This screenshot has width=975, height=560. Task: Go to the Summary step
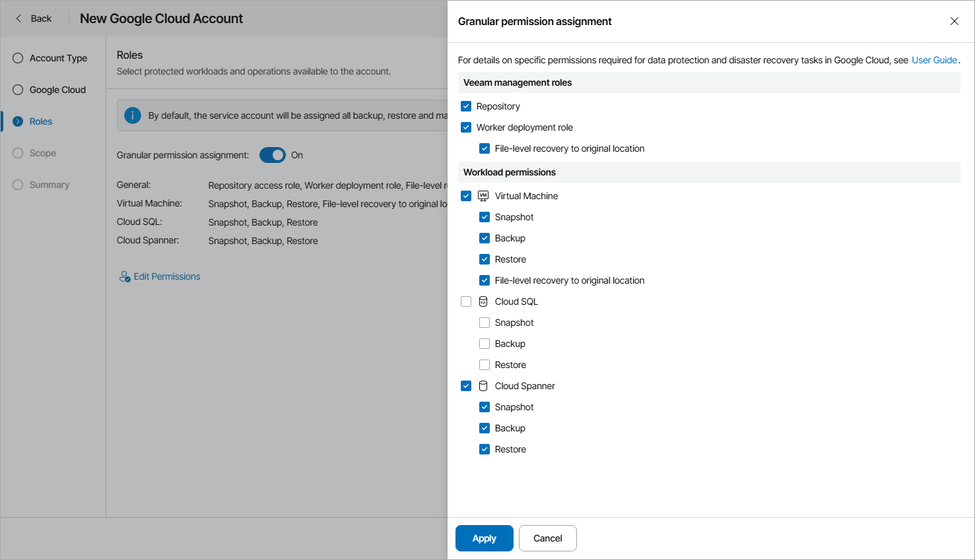17,184
